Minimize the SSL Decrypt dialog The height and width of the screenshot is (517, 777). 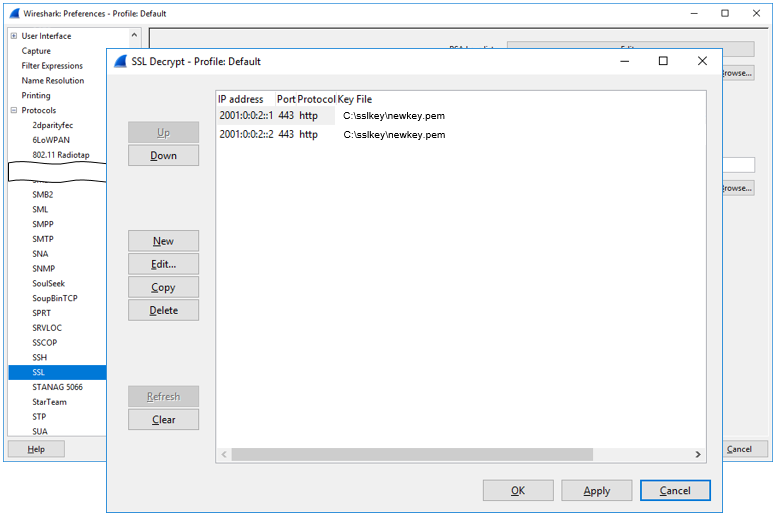pos(624,61)
